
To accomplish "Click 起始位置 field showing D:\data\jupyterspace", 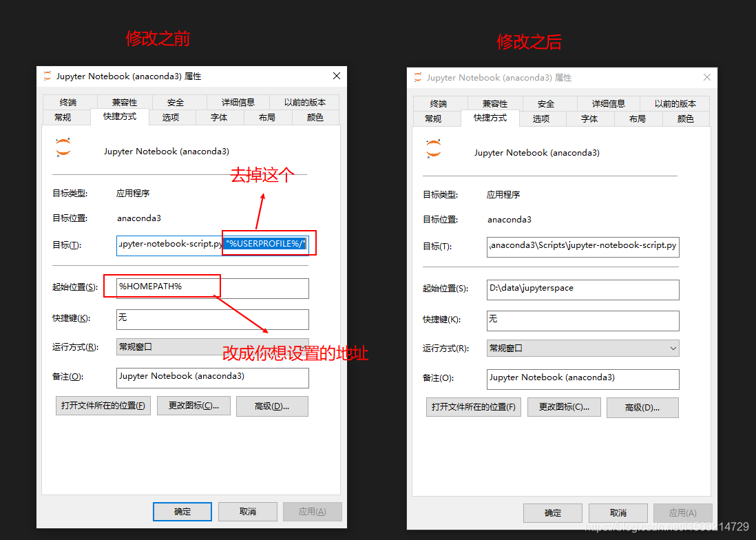I will coord(583,290).
